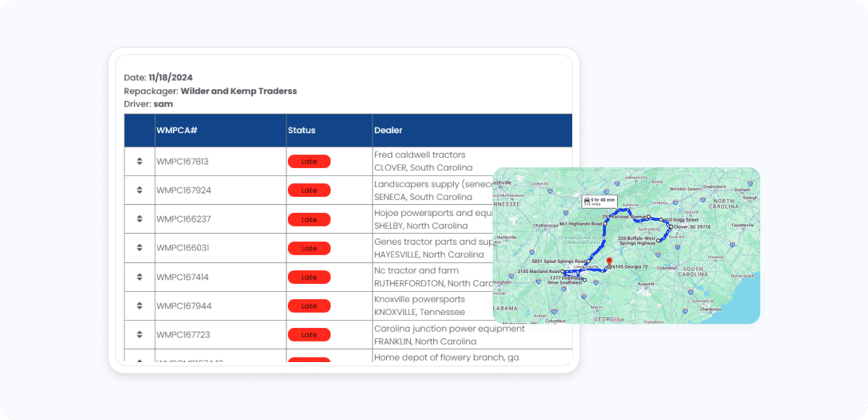The height and width of the screenshot is (420, 868).
Task: Click the reorder arrows for WMPC167944 row
Action: [x=140, y=306]
